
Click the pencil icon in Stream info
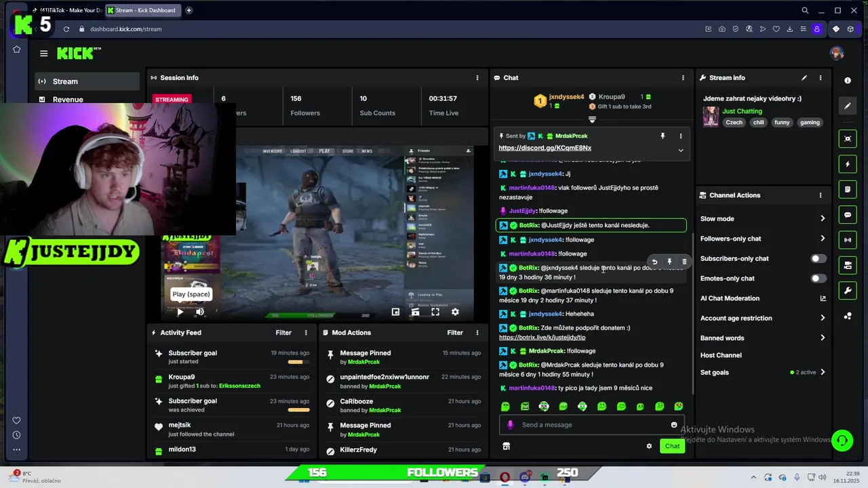(804, 78)
